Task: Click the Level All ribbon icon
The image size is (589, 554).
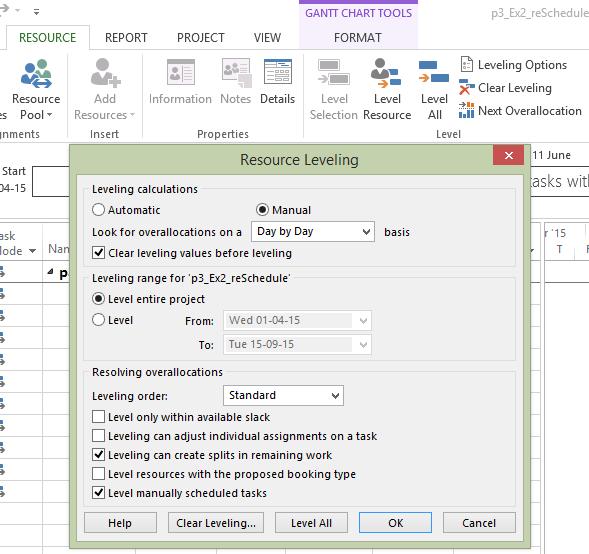Action: pyautogui.click(x=434, y=89)
